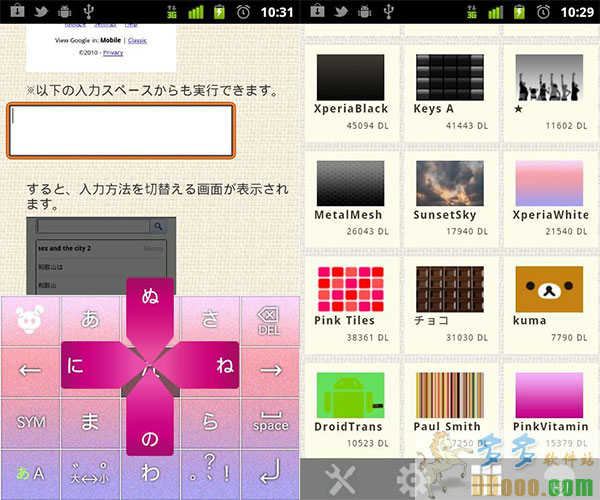The image size is (600, 500).
Task: Tap battery icon in left status bar
Action: 219,12
